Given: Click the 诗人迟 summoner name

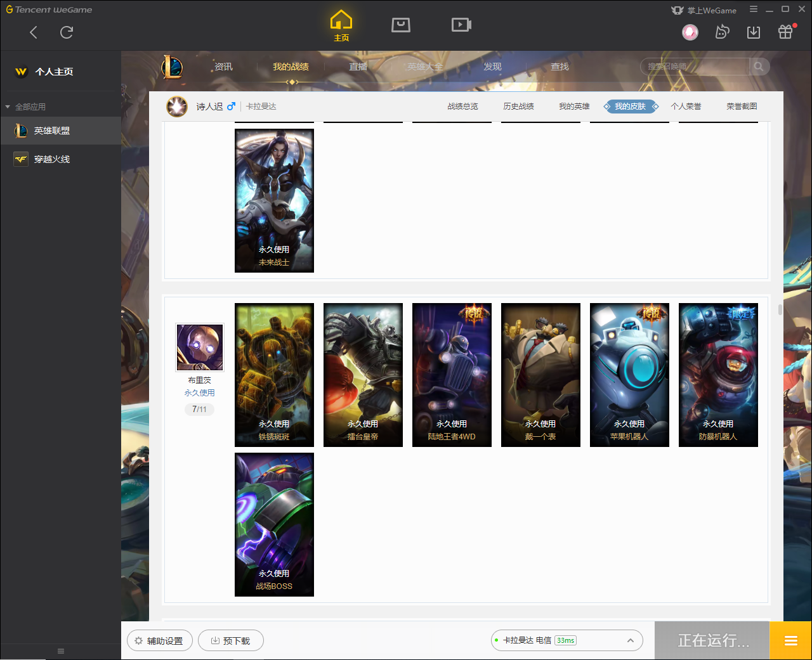Looking at the screenshot, I should [209, 107].
